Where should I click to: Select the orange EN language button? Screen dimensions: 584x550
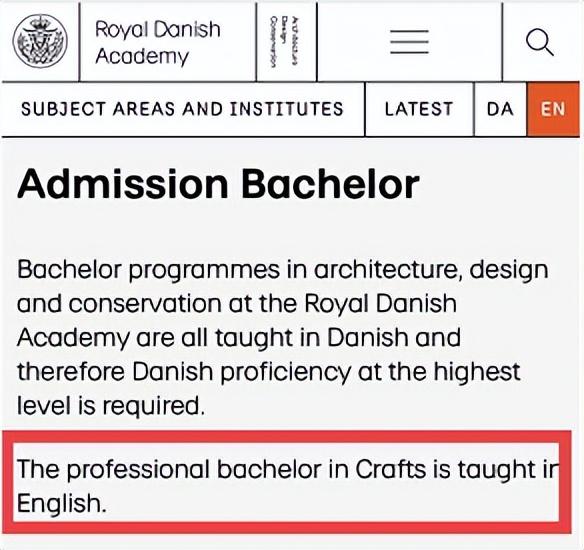(x=553, y=109)
